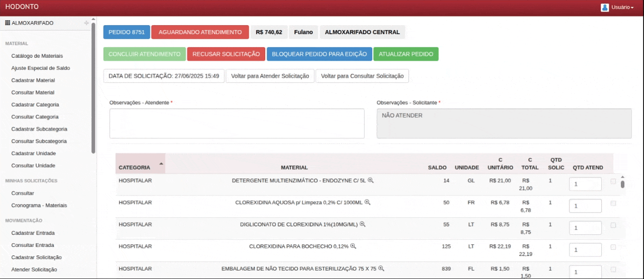Screen dimensions: 644x279
Task: Sort table by the CATEGORIA column arrow
Action: tap(161, 164)
